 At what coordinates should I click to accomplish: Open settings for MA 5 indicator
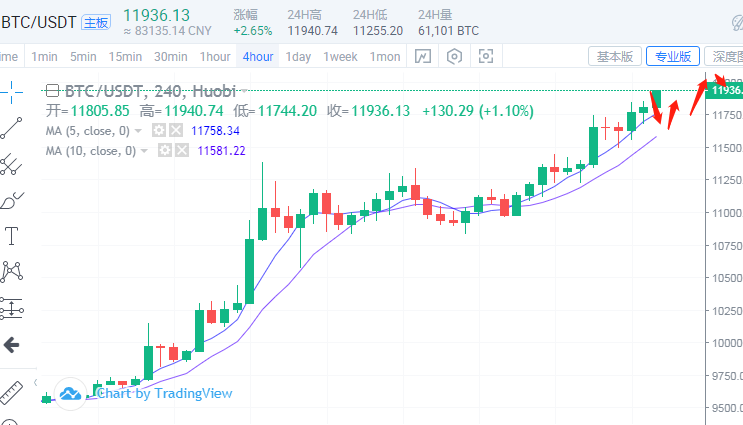coord(158,131)
